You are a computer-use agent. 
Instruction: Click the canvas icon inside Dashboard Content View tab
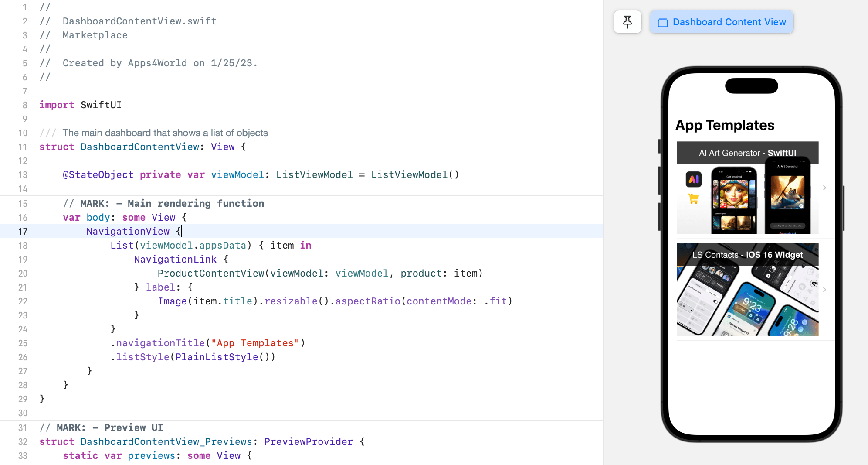point(663,21)
